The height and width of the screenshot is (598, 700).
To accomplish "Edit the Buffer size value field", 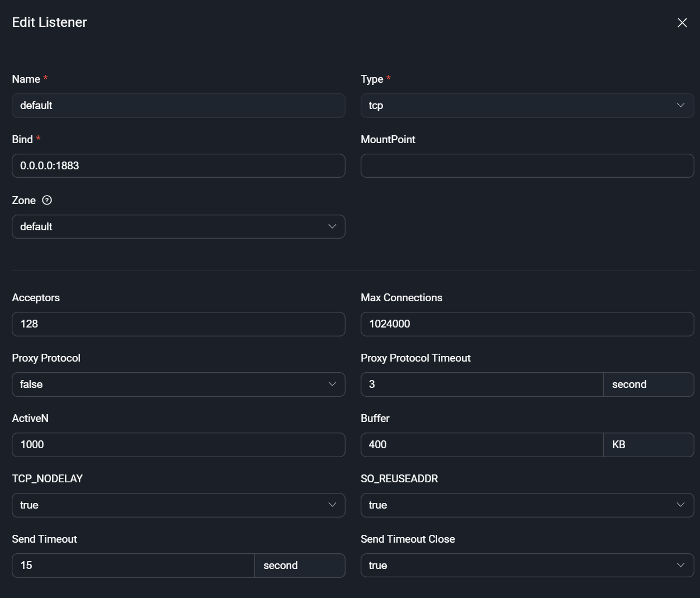I will (x=481, y=445).
